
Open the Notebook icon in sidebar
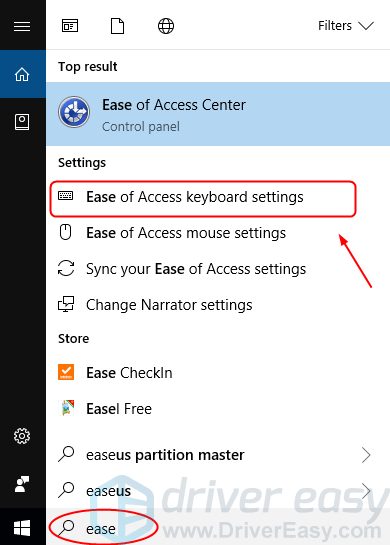click(22, 122)
